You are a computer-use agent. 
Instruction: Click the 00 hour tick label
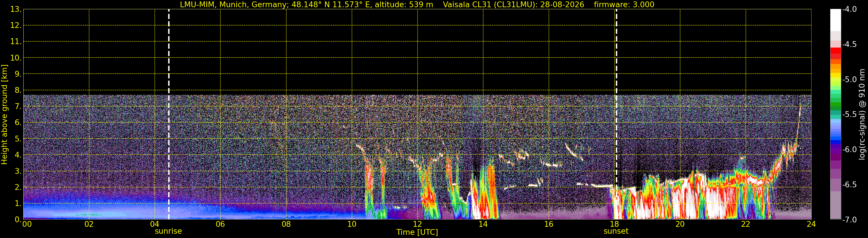[x=27, y=224]
